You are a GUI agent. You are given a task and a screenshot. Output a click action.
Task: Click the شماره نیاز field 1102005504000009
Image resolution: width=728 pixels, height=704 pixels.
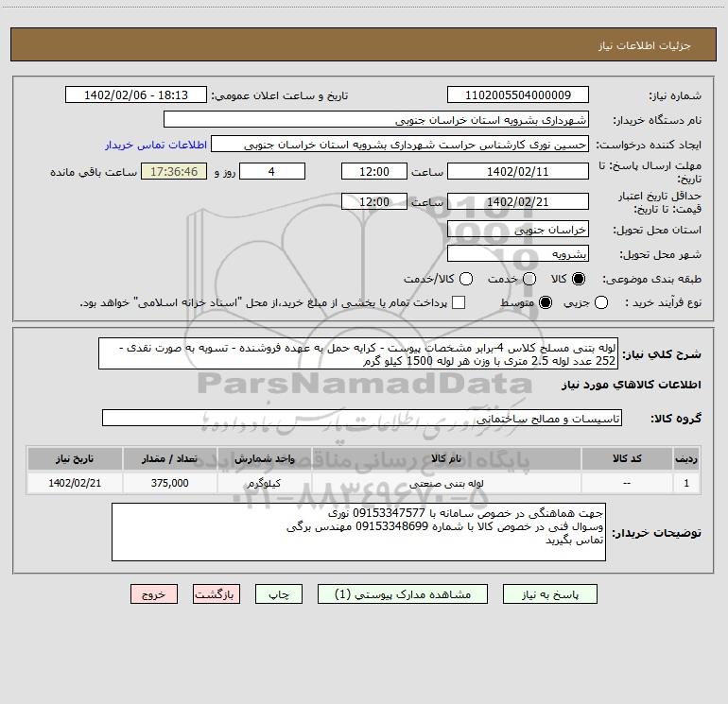point(518,94)
